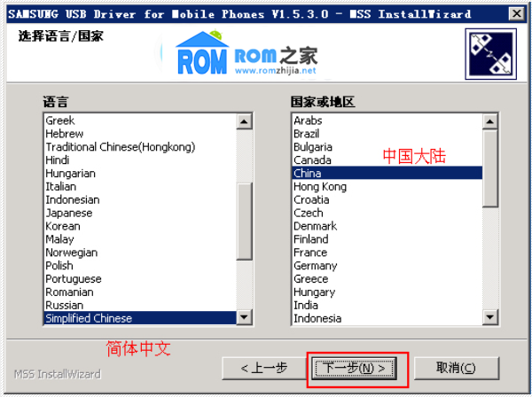Select Polish in the language list
Viewport: 532px width, 397px height.
(140, 266)
